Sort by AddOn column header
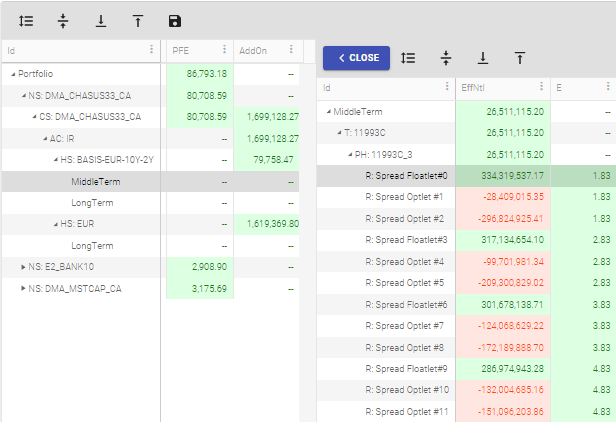616x422 pixels. point(253,51)
